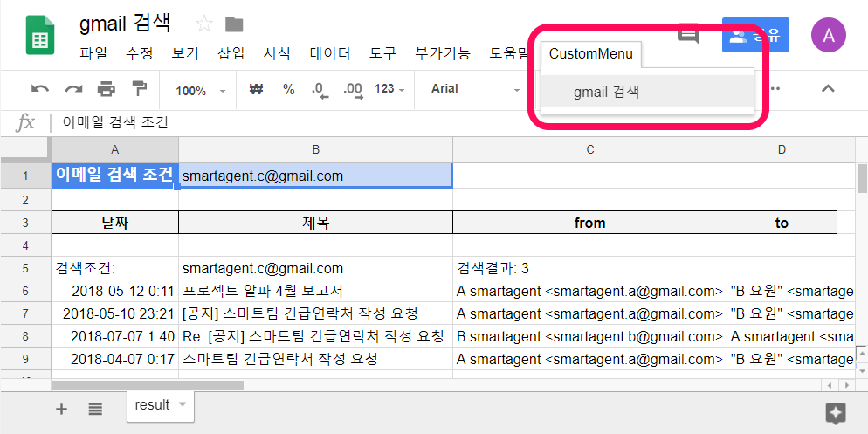The image size is (868, 434).
Task: Select cell 프로젝트 알파 4월 보고서
Action: click(315, 291)
